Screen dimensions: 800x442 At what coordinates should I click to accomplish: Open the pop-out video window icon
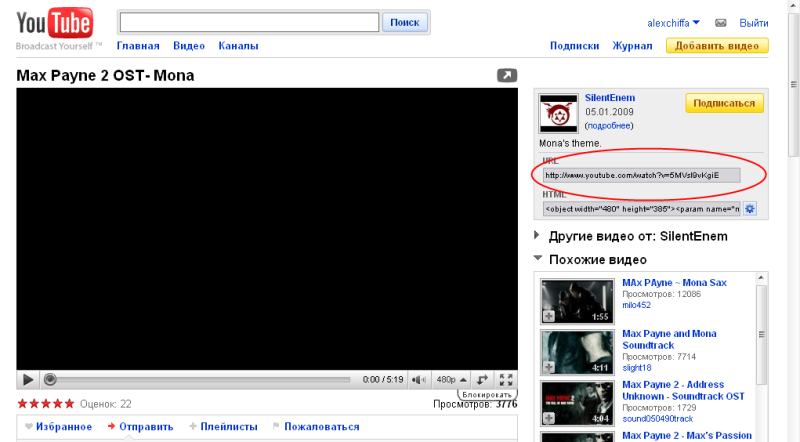[x=507, y=76]
